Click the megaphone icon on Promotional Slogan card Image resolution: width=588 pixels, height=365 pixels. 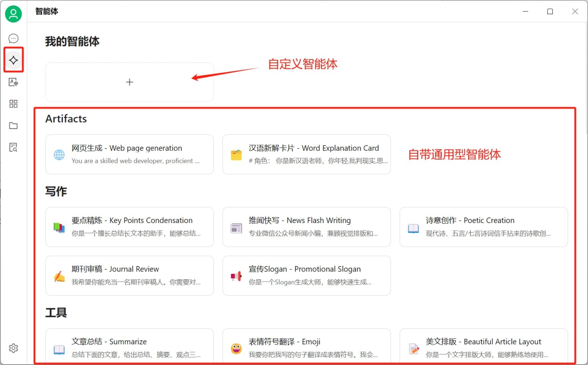click(x=236, y=276)
